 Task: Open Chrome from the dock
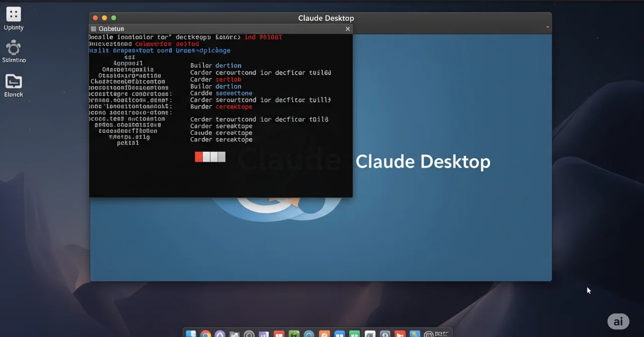point(205,334)
